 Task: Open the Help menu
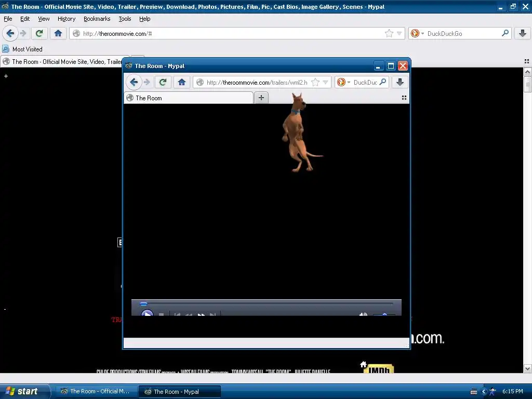tap(145, 19)
